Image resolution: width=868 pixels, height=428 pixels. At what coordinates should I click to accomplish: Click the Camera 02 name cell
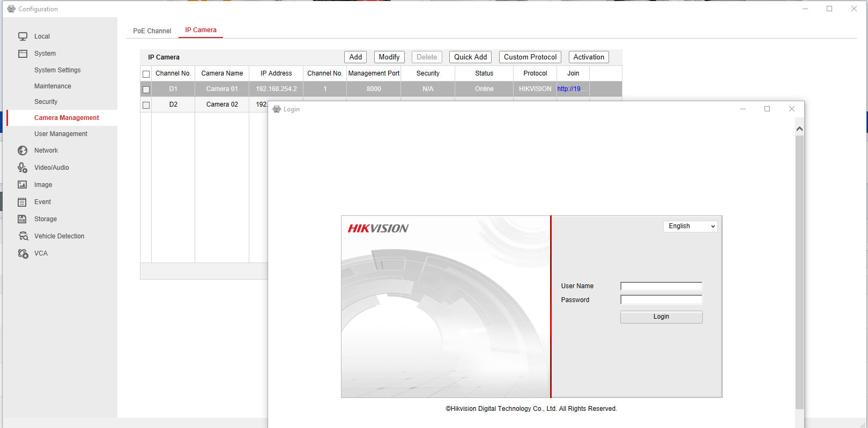(222, 104)
